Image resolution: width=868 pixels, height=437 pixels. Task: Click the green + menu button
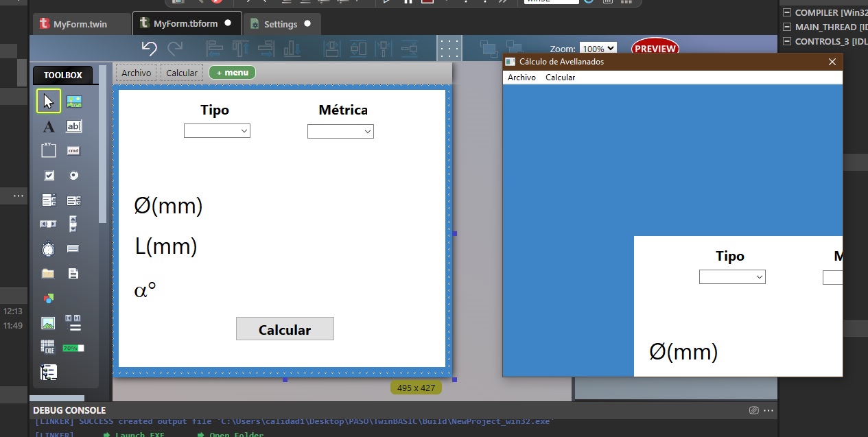(232, 72)
